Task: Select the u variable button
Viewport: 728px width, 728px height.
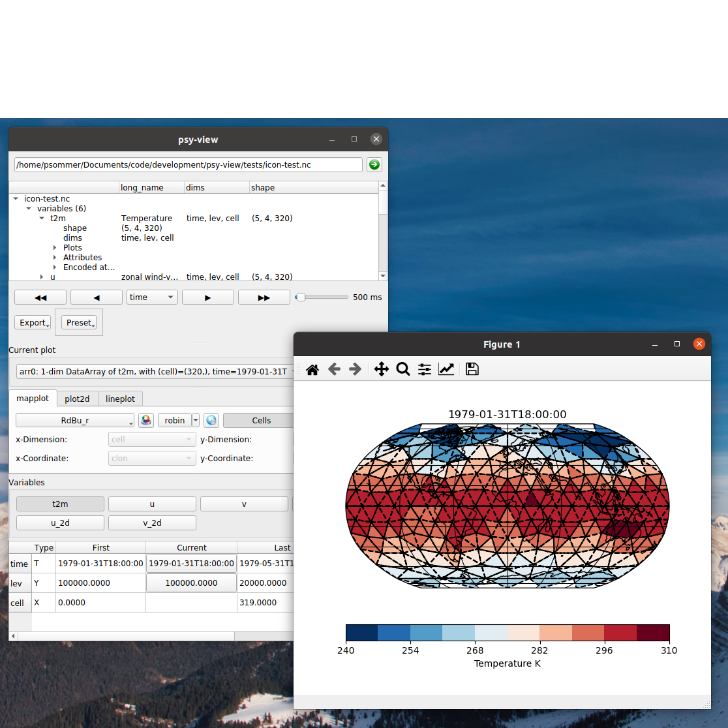Action: coord(152,504)
